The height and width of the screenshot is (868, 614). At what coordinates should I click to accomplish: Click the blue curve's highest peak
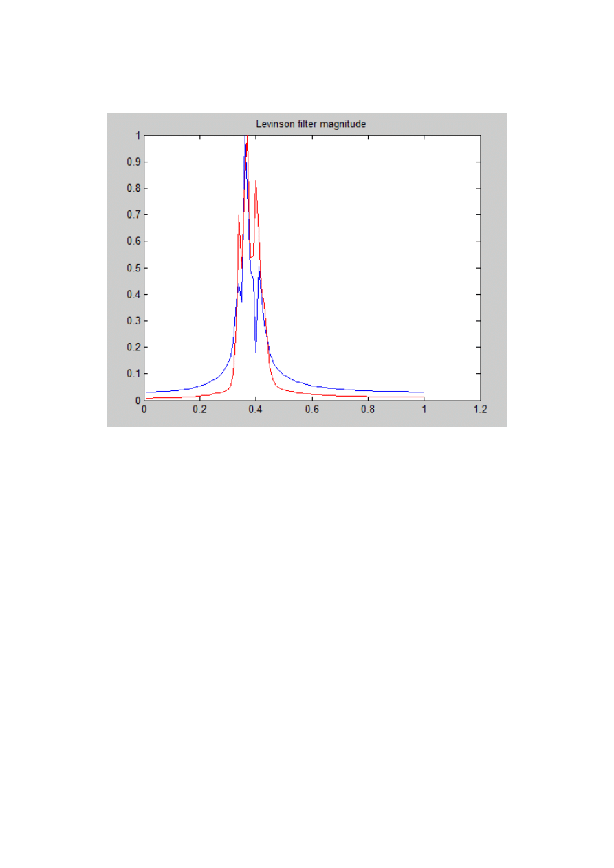coord(245,137)
